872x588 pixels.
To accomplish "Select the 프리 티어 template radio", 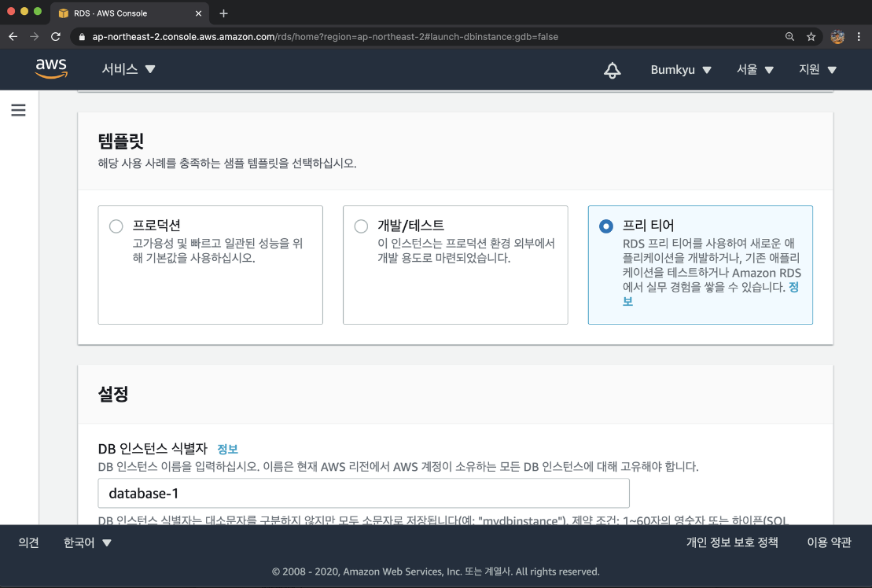I will (606, 226).
